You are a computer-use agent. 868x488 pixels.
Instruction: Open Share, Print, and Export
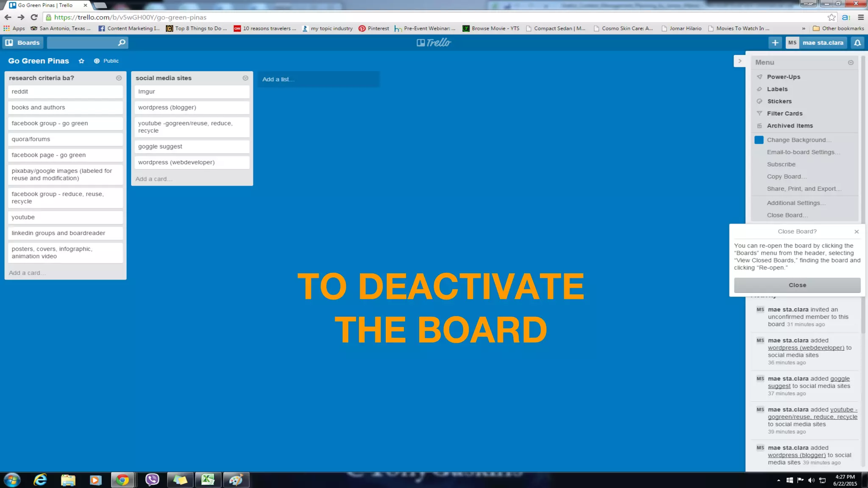click(804, 189)
